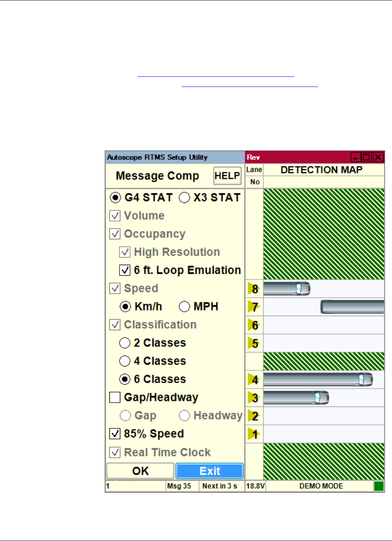
Task: Select the Gap radio button
Action: click(x=125, y=415)
